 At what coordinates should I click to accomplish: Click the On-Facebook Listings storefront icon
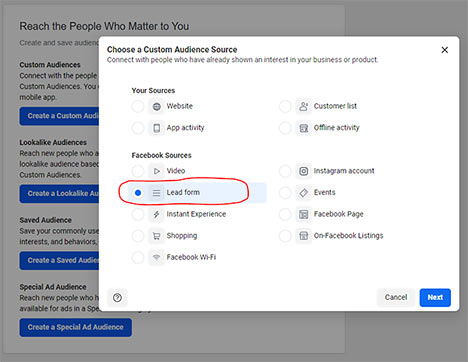[303, 236]
